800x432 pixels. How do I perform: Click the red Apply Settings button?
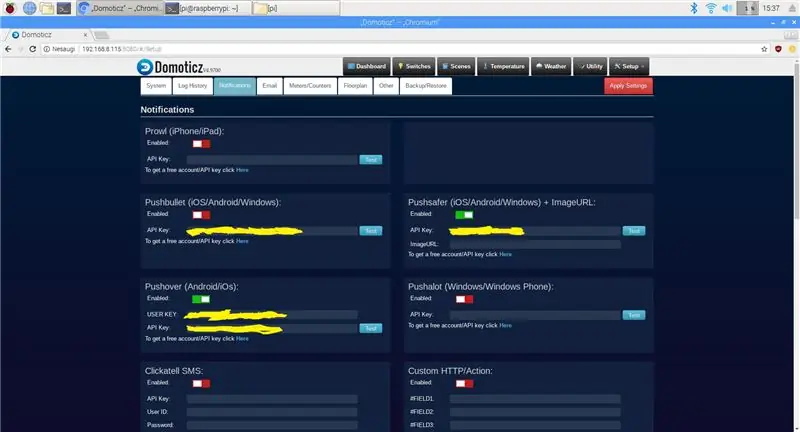(628, 86)
